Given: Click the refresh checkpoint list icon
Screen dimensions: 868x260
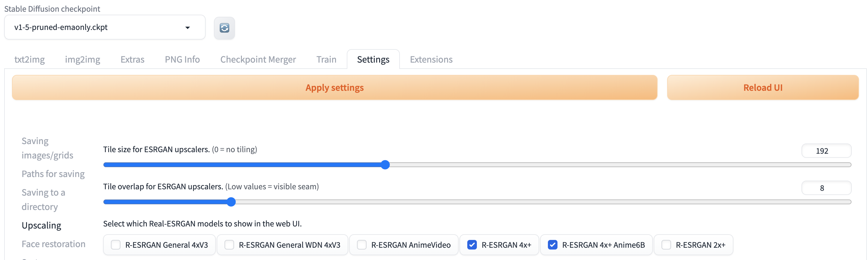Looking at the screenshot, I should click(x=224, y=28).
